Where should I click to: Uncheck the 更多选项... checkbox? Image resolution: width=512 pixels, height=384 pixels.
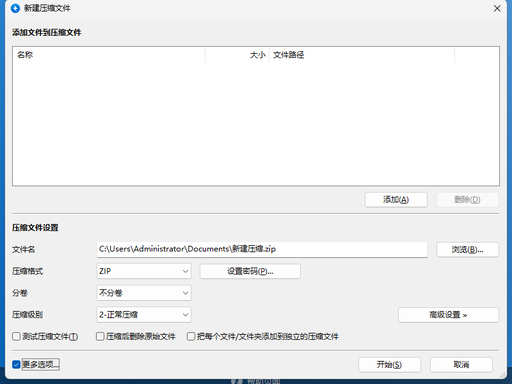16,364
